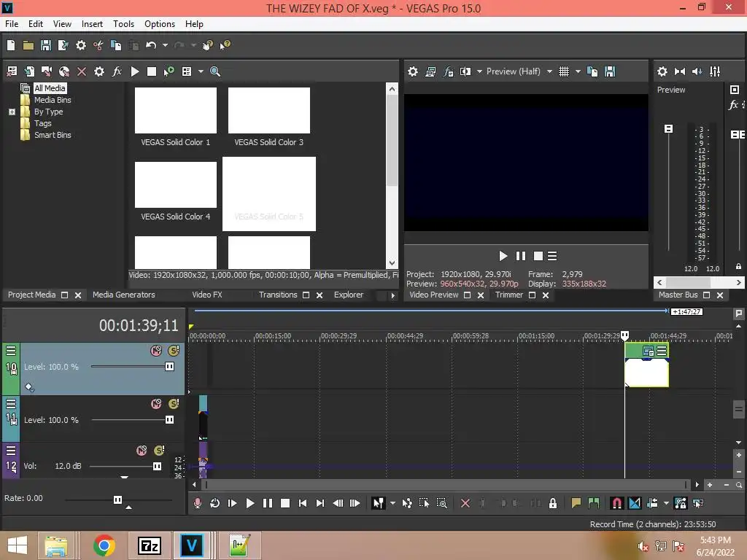
Task: Click the Search media magnifier icon
Action: 215,71
